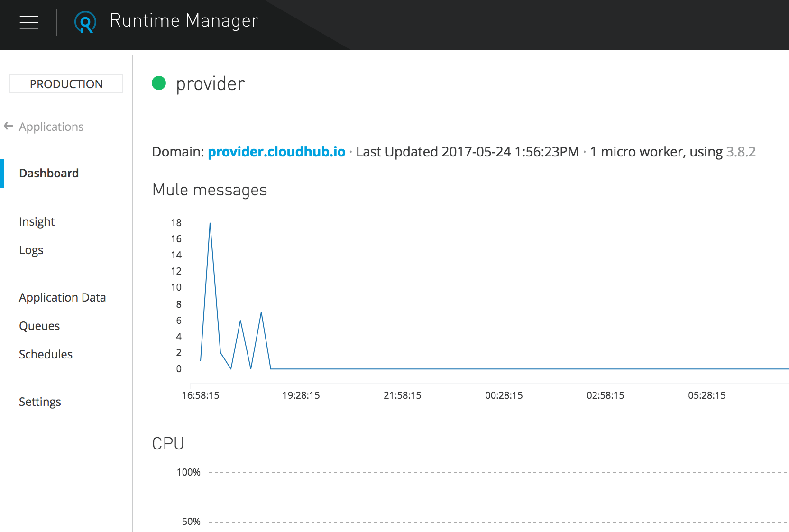Image resolution: width=789 pixels, height=532 pixels.
Task: Click the highest peak in Mule messages chart
Action: [x=210, y=223]
